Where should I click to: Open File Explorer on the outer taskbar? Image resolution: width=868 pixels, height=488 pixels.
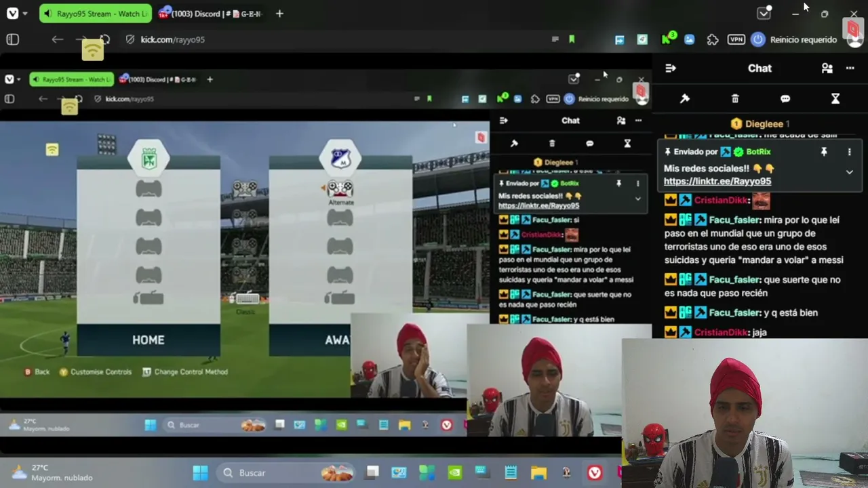[x=538, y=472]
